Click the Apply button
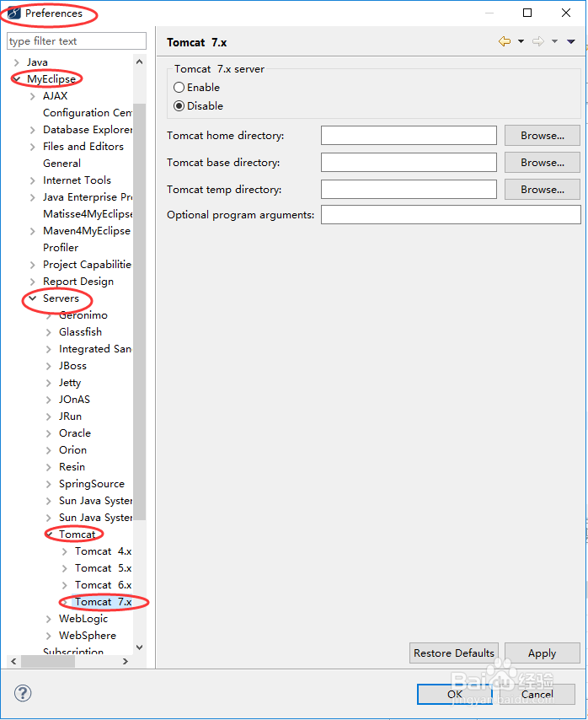This screenshot has height=720, width=588. pos(543,653)
